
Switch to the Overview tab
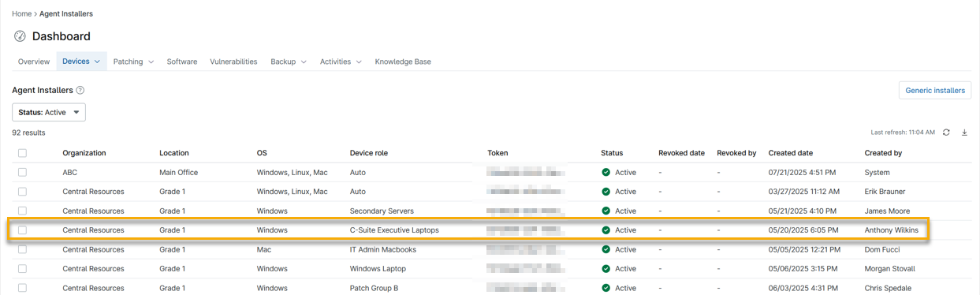[x=34, y=62]
